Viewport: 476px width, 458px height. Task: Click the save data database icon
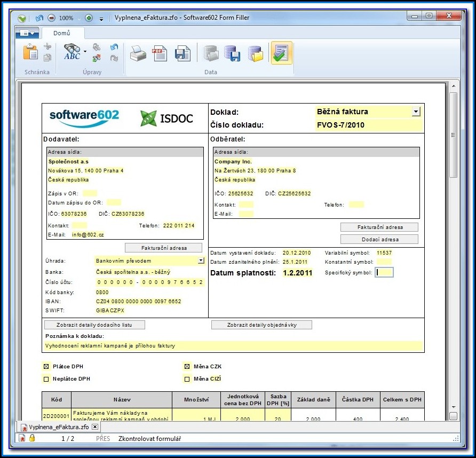pyautogui.click(x=233, y=53)
